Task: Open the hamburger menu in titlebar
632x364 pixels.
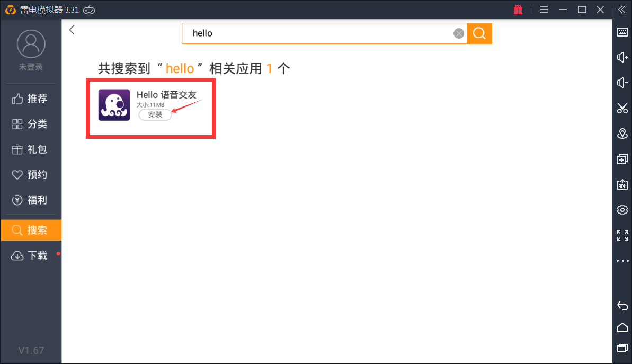Action: [x=544, y=10]
